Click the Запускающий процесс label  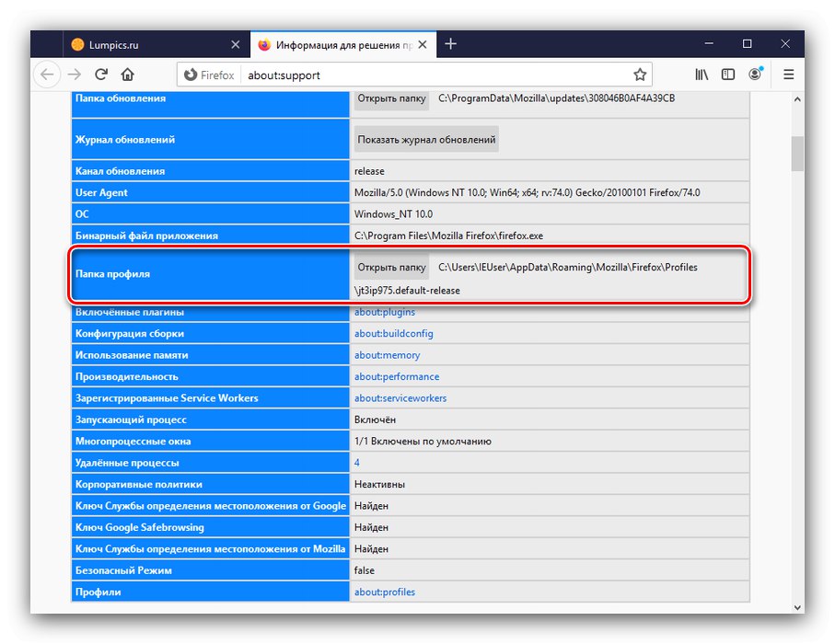[x=131, y=420]
